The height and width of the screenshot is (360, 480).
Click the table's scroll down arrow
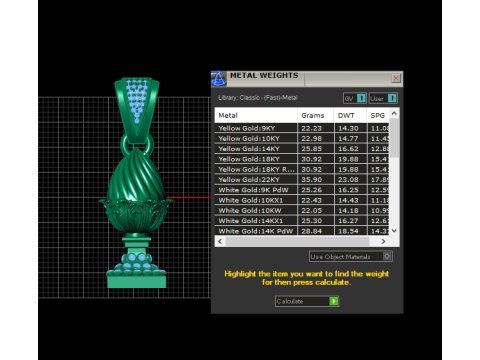tap(394, 231)
